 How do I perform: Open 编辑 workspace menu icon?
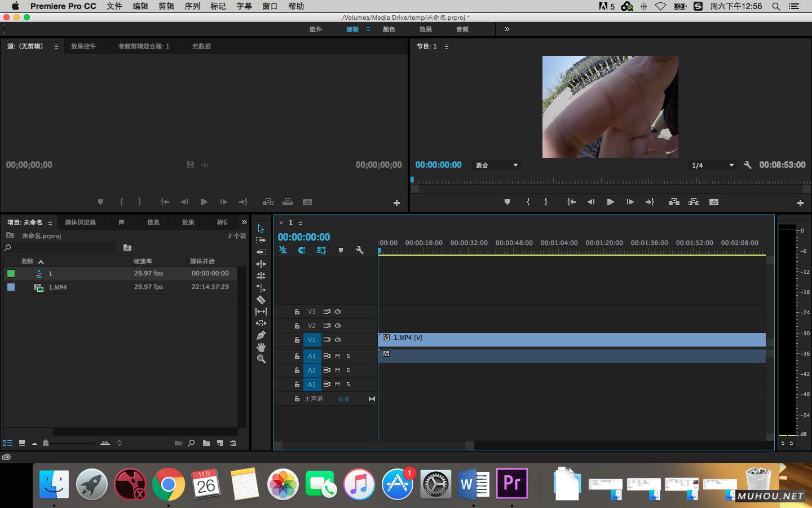pos(368,29)
